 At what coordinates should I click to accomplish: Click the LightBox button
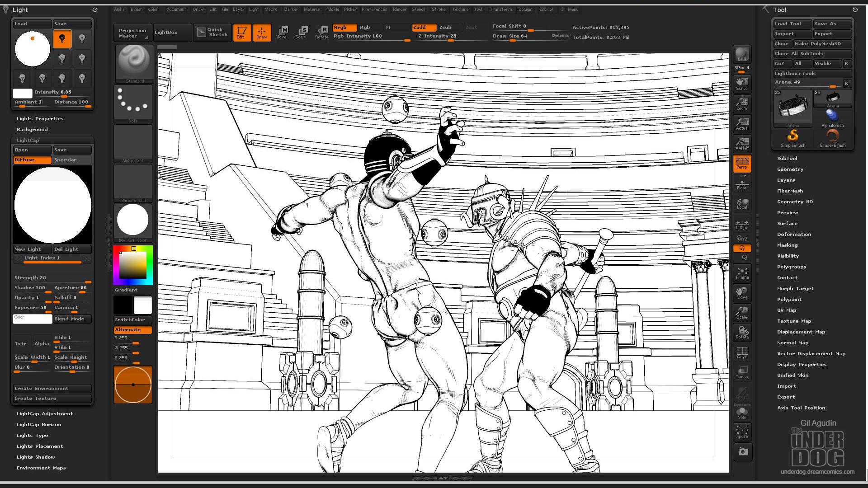coord(172,33)
